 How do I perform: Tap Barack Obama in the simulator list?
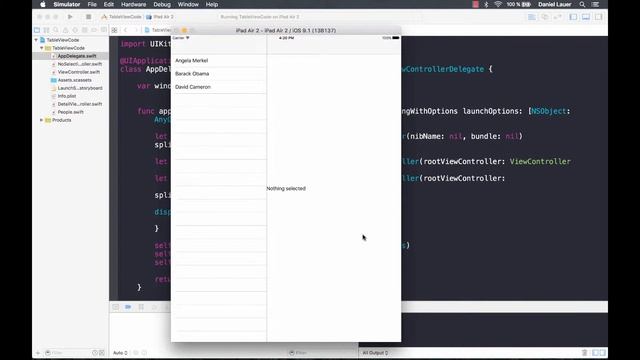pos(219,74)
